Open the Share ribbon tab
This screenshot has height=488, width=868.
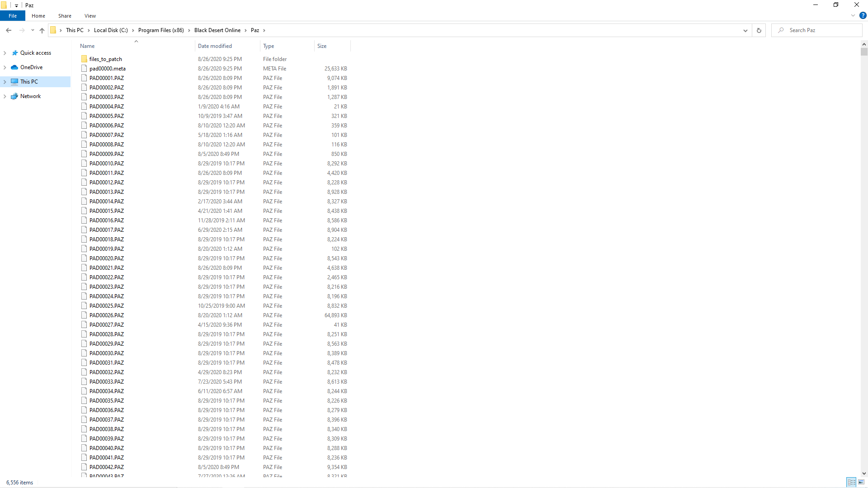65,16
